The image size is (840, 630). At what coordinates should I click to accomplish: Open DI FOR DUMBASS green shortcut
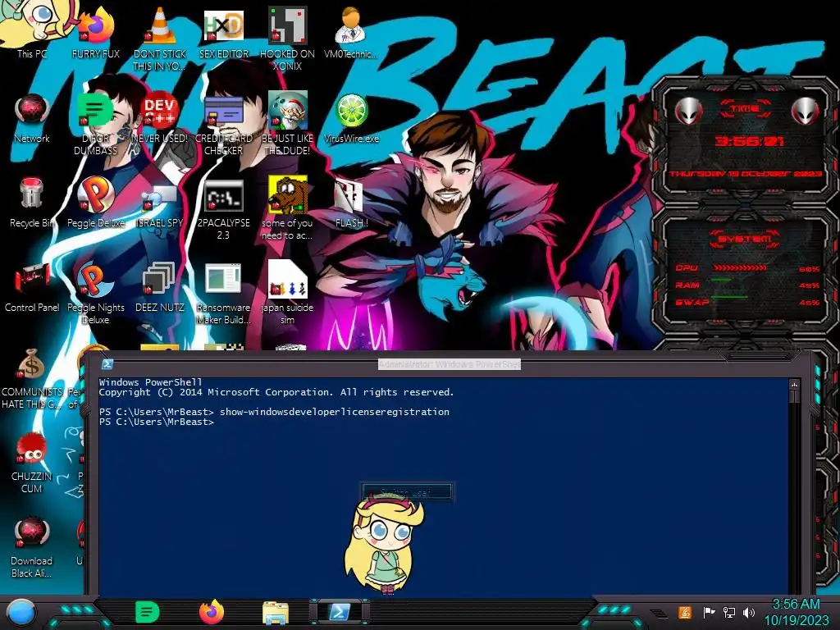[x=95, y=123]
